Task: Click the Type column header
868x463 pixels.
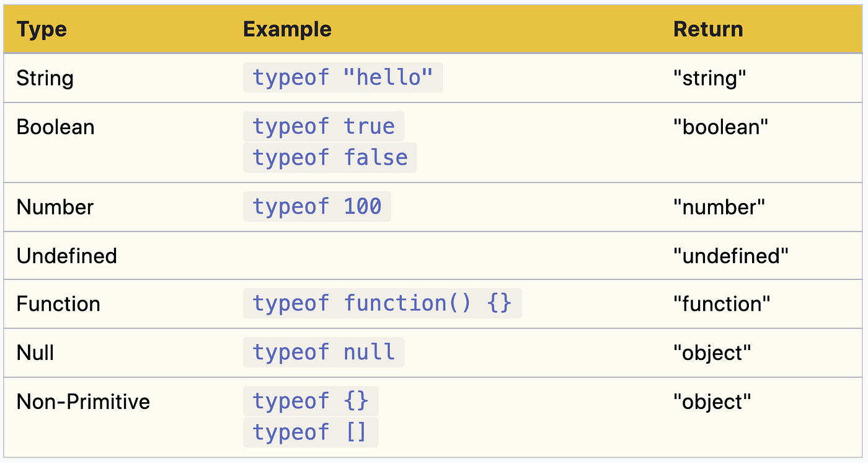Action: pyautogui.click(x=42, y=29)
